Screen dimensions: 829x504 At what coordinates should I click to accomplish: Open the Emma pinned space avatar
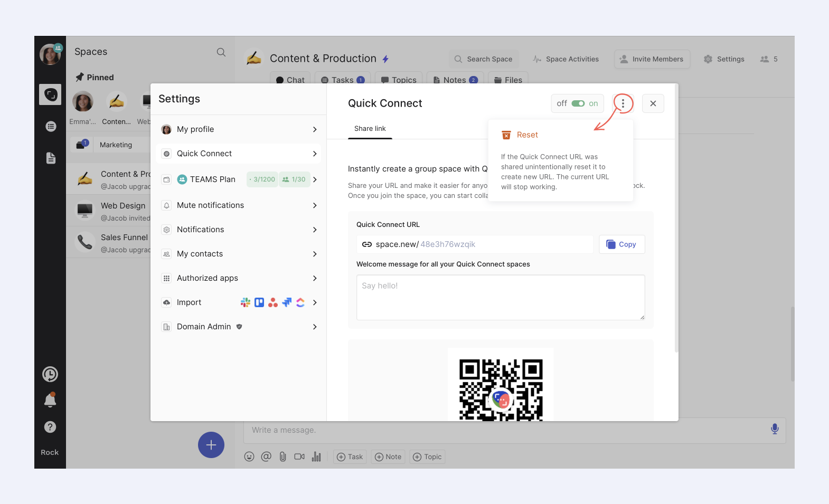pos(83,101)
